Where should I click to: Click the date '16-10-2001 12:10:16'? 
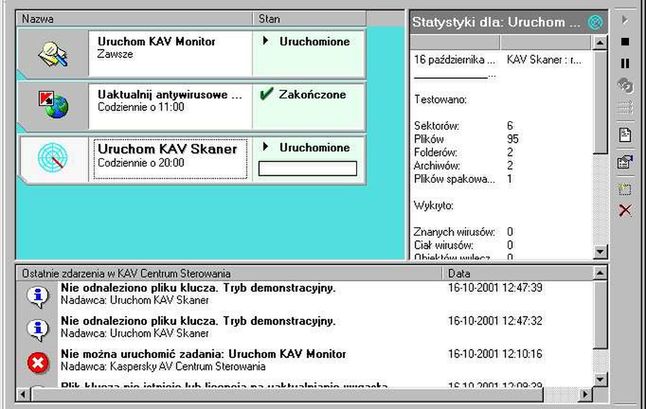pos(495,354)
